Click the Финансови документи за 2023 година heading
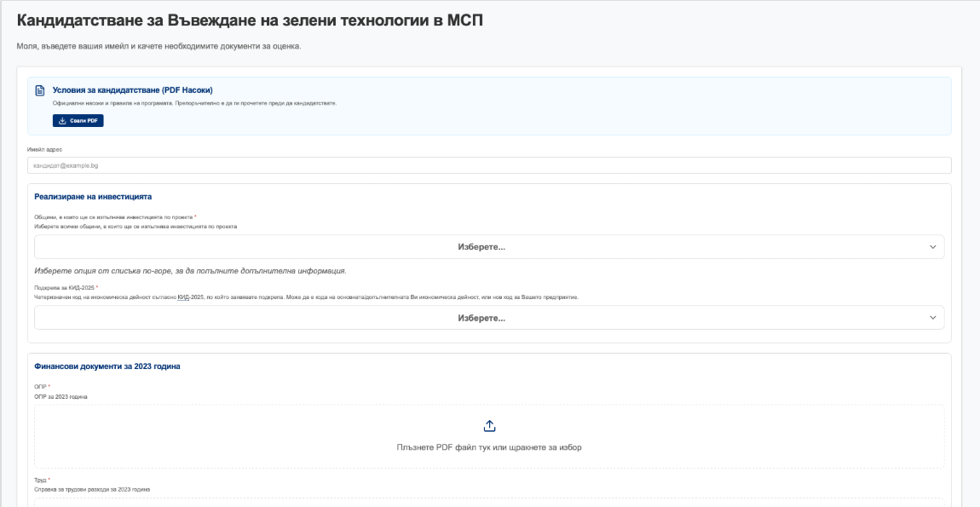Viewport: 980px width, 507px height. coord(107,366)
